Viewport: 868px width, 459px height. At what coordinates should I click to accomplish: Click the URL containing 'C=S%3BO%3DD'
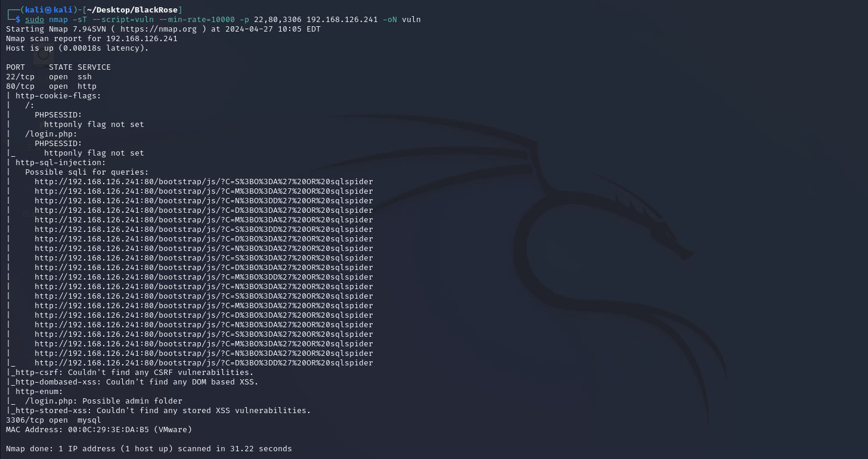coord(204,229)
